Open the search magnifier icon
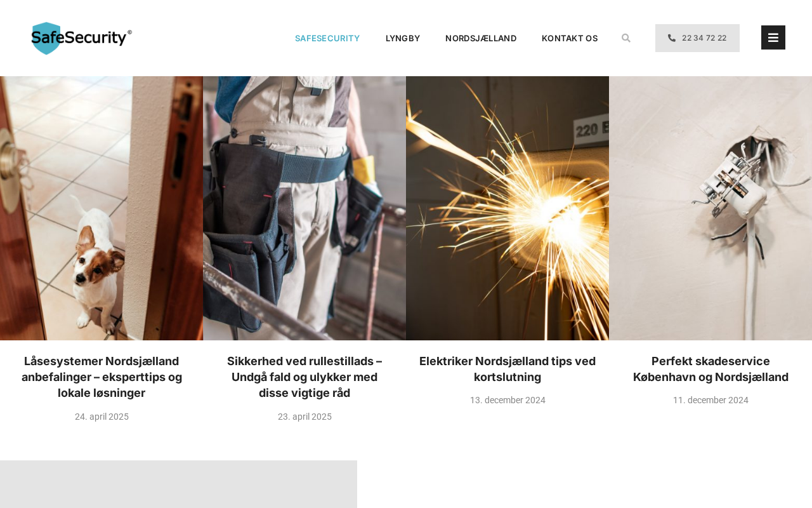 (626, 38)
